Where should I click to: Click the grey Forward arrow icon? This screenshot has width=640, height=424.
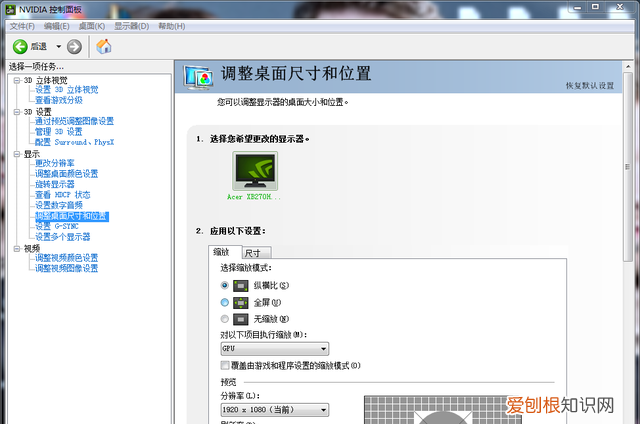pos(74,47)
